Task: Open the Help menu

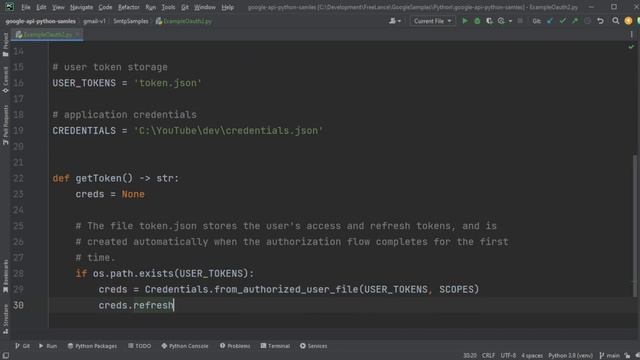Action: tap(228, 7)
